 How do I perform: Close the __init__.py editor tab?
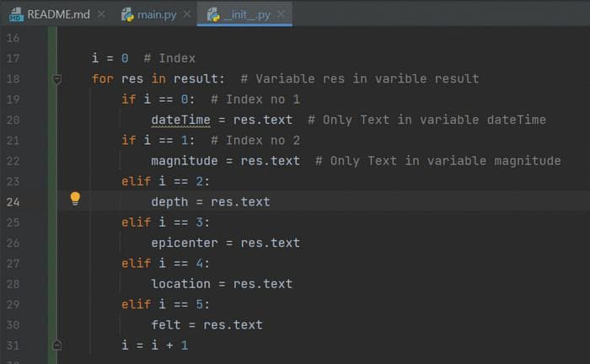[281, 14]
